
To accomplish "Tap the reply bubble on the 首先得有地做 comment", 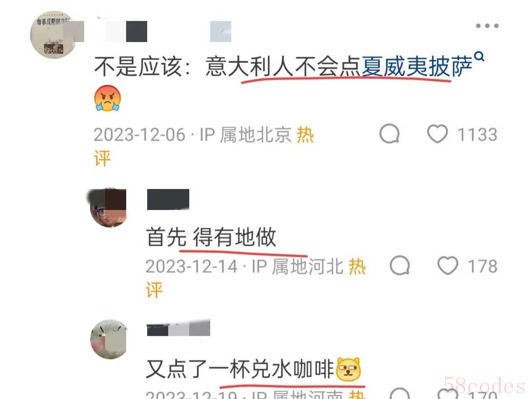I will 400,266.
